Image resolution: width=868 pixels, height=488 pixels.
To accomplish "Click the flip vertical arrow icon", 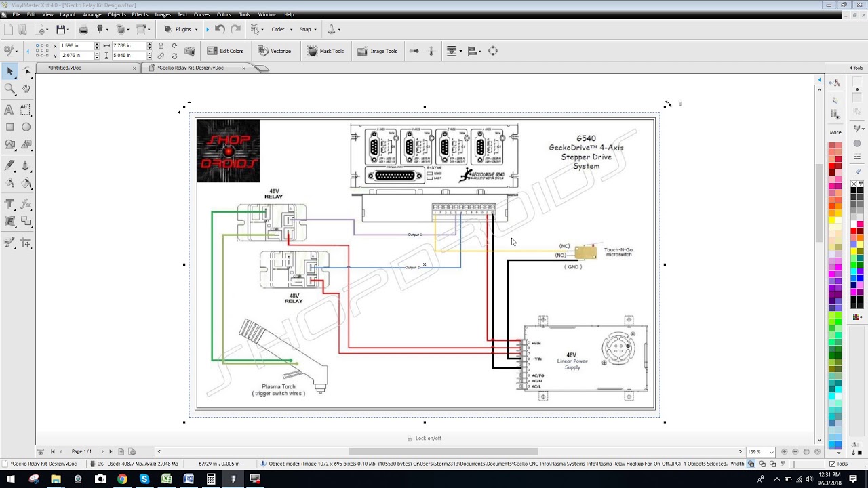I will [431, 51].
